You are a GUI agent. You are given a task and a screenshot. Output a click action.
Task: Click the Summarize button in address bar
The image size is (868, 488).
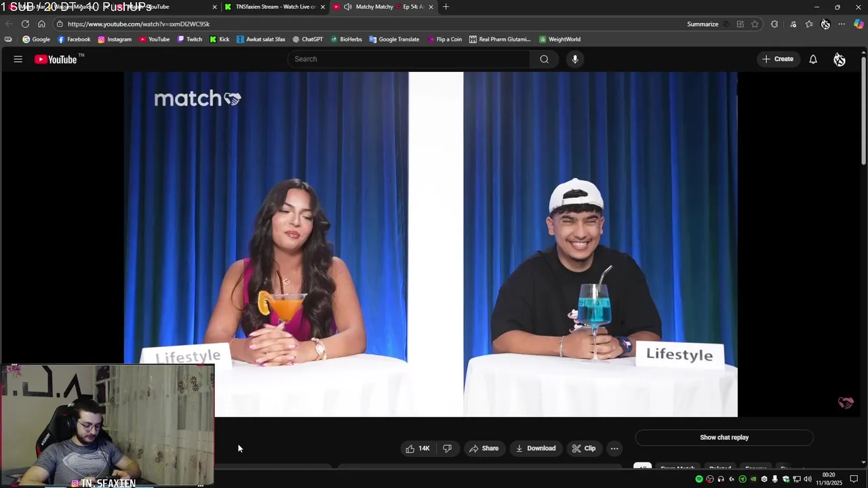(703, 24)
